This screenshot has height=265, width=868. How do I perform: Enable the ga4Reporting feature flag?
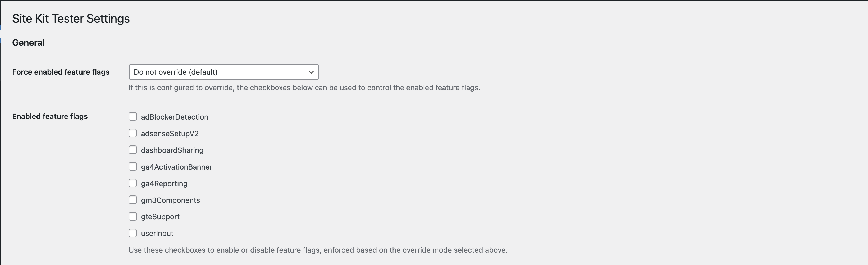point(133,183)
